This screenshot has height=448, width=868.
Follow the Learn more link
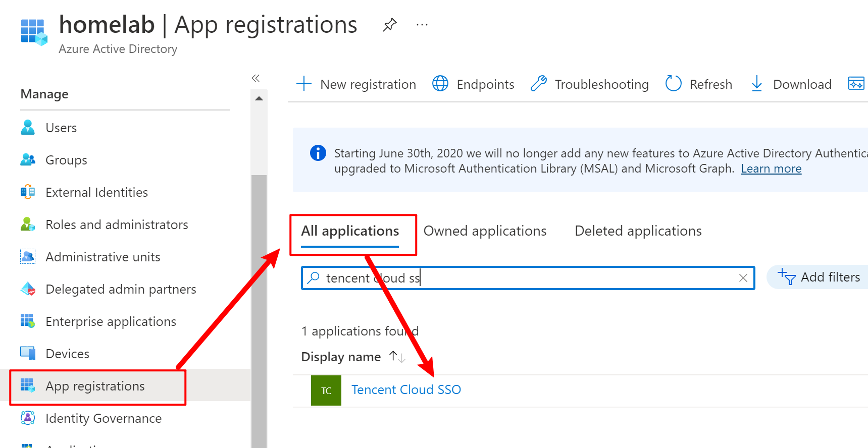click(x=771, y=169)
